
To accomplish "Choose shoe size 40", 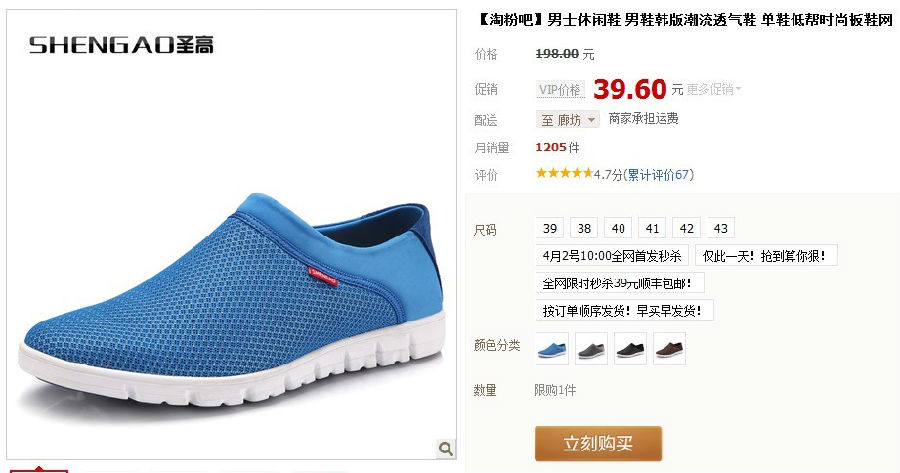I will click(x=618, y=228).
